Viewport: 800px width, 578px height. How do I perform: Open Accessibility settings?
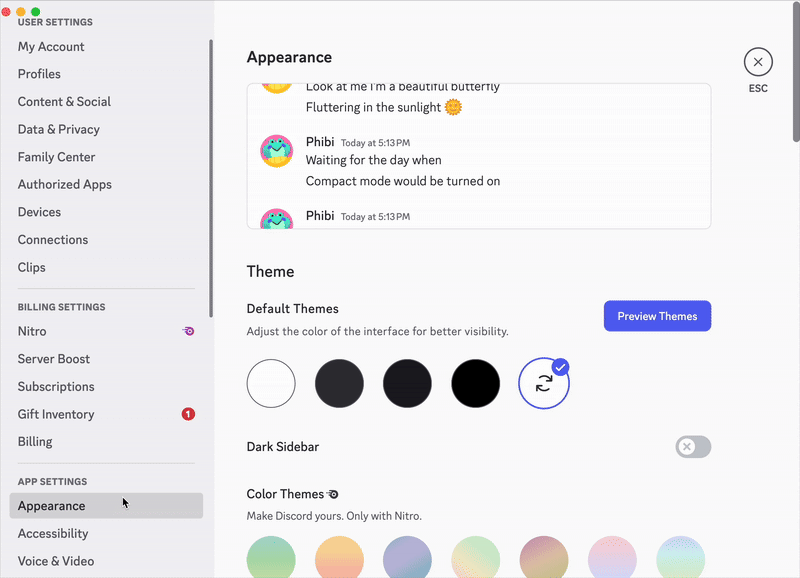[x=106, y=533]
